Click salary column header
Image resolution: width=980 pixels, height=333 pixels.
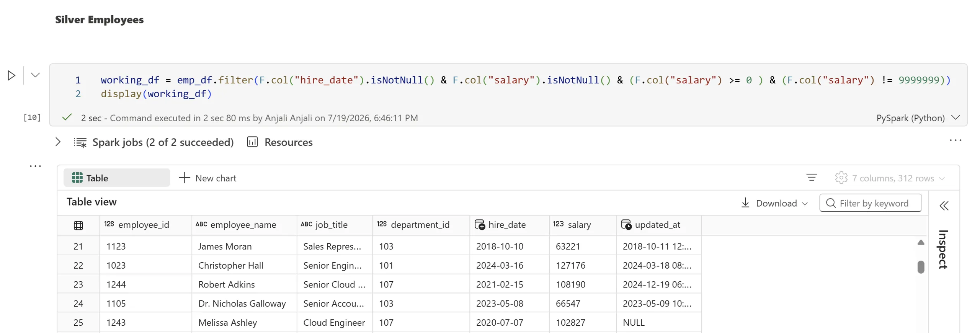583,225
